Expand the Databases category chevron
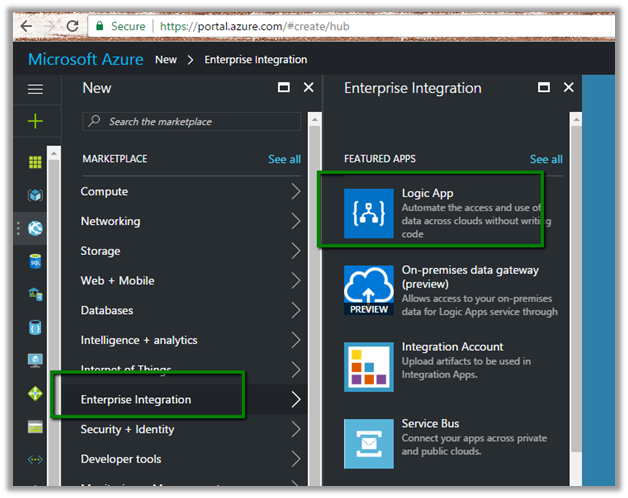This screenshot has width=628, height=498. click(295, 311)
